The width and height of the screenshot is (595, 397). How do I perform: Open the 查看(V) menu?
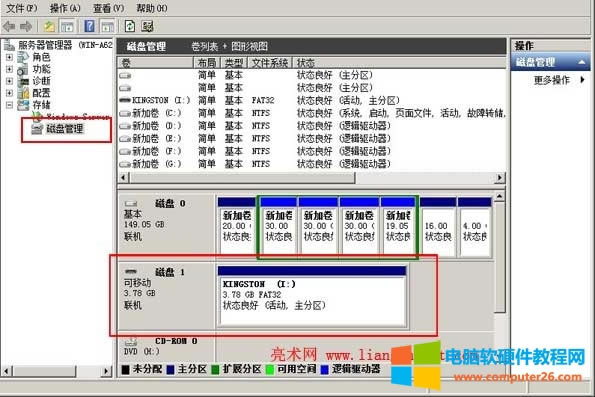[109, 8]
